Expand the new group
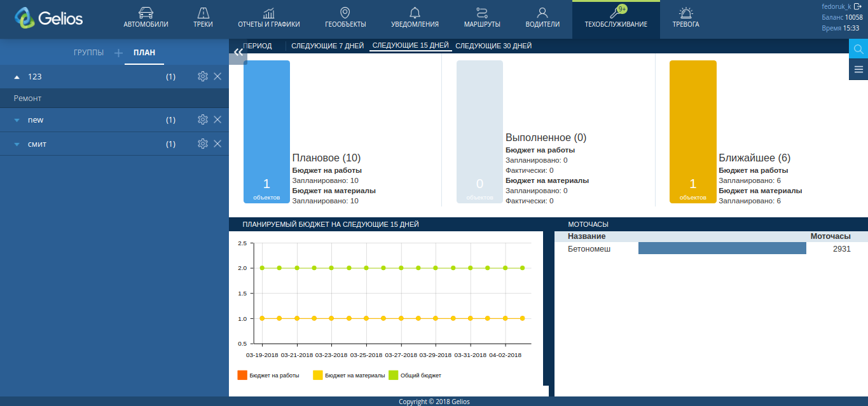The width and height of the screenshot is (868, 406). pyautogui.click(x=17, y=120)
